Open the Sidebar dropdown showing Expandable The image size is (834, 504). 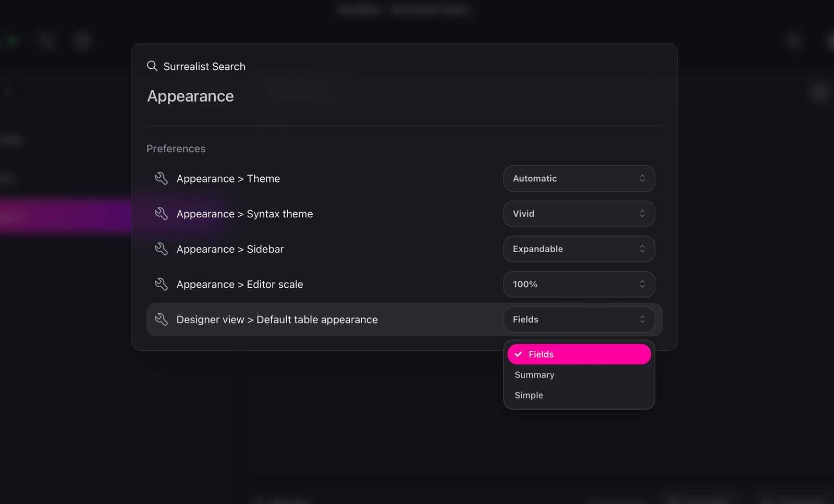pyautogui.click(x=579, y=249)
